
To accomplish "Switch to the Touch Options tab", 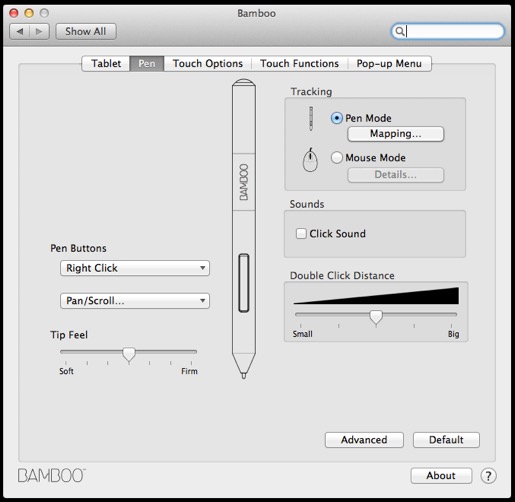I will click(x=208, y=63).
